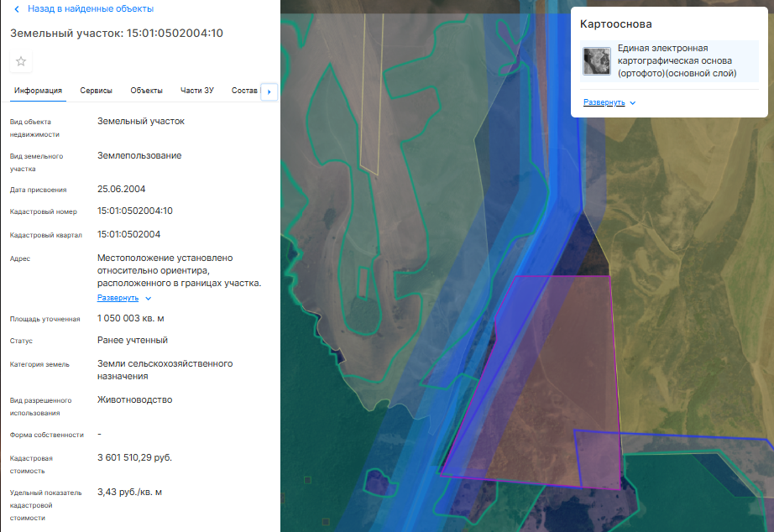Viewport: 774px width, 532px height.
Task: Click the back arrow chevron icon
Action: coord(17,9)
